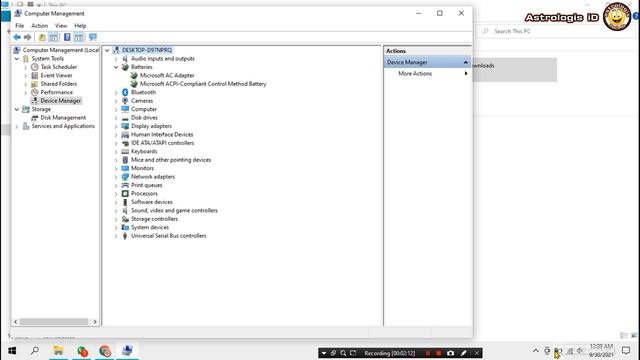The width and height of the screenshot is (640, 360).
Task: Click the Processors category icon
Action: point(125,193)
